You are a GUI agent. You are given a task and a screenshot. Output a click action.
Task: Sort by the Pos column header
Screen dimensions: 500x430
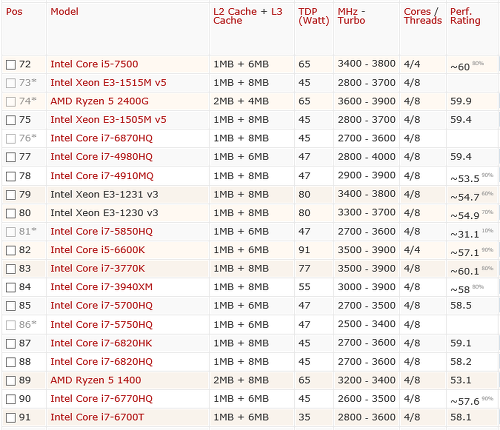click(x=14, y=12)
